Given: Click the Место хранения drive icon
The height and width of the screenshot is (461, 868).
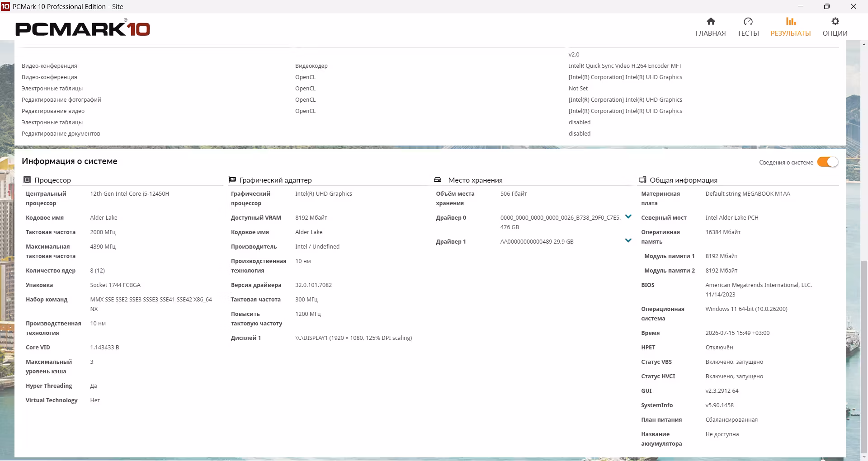Looking at the screenshot, I should (x=438, y=180).
